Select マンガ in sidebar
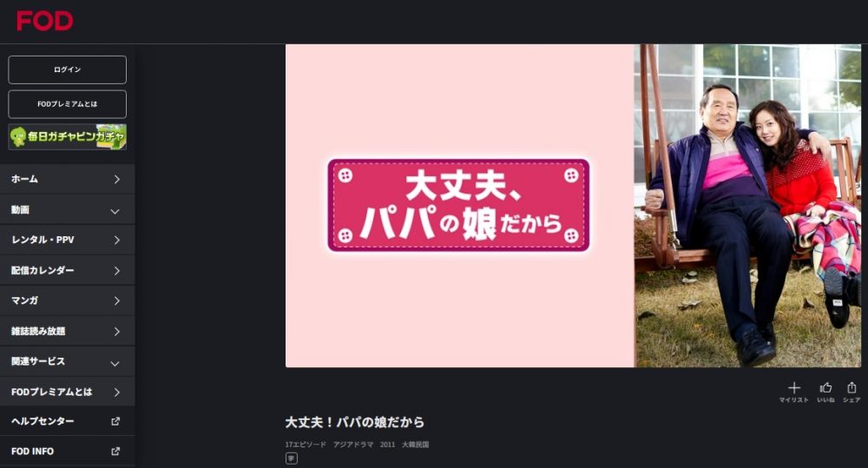The image size is (868, 468). (68, 300)
